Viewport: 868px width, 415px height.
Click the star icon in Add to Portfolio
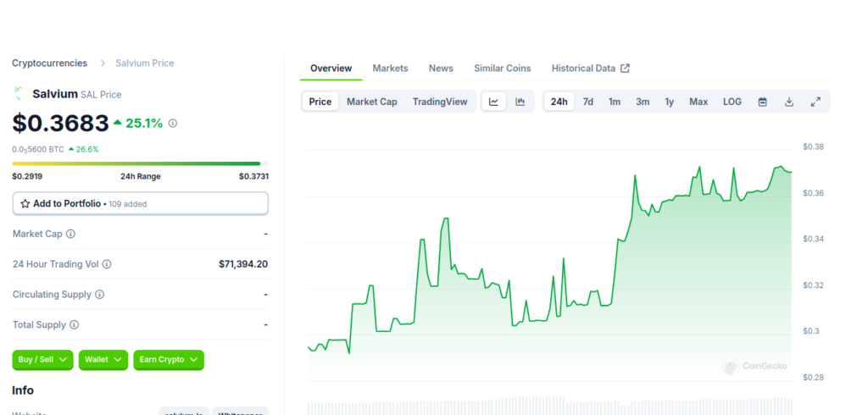[x=25, y=203]
